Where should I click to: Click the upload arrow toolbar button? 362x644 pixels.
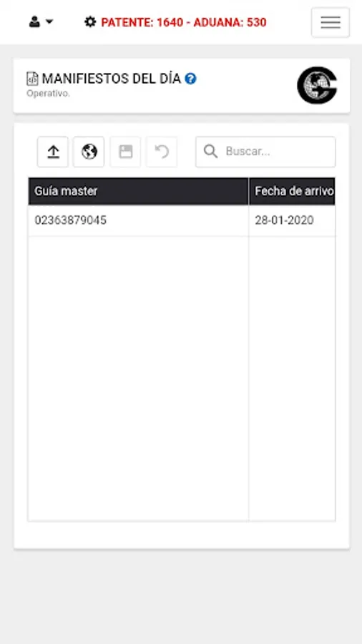click(53, 152)
